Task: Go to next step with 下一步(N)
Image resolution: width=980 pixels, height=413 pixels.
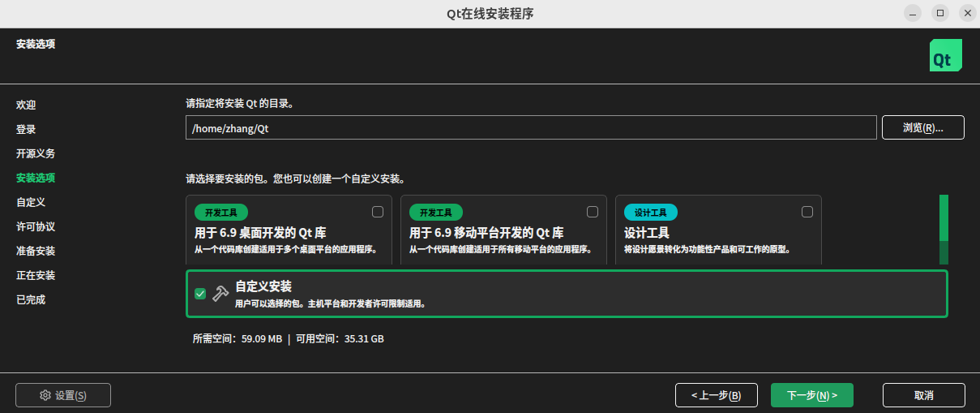Action: click(812, 395)
